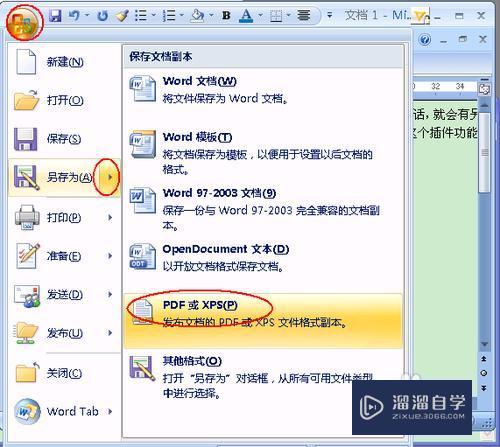
Task: Expand the 打印 submenu arrow
Action: click(110, 218)
